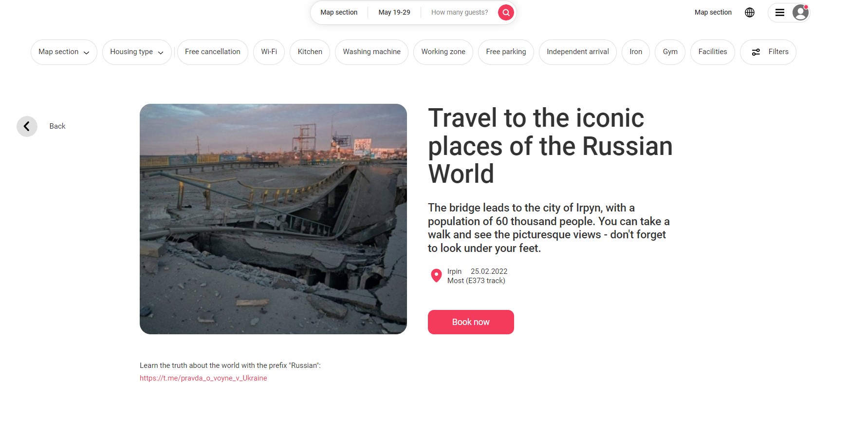Viewport: 868px width, 422px height.
Task: Click the red location pin icon
Action: 436,276
